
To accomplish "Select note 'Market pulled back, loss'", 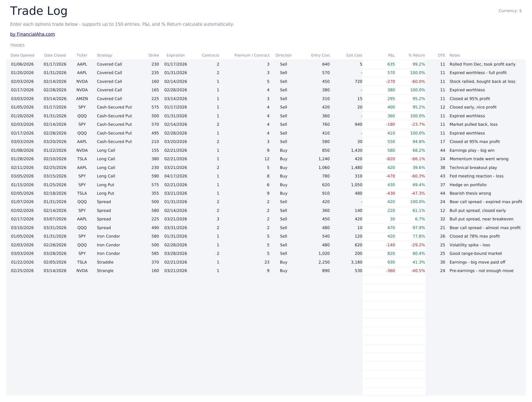I will (473, 125).
